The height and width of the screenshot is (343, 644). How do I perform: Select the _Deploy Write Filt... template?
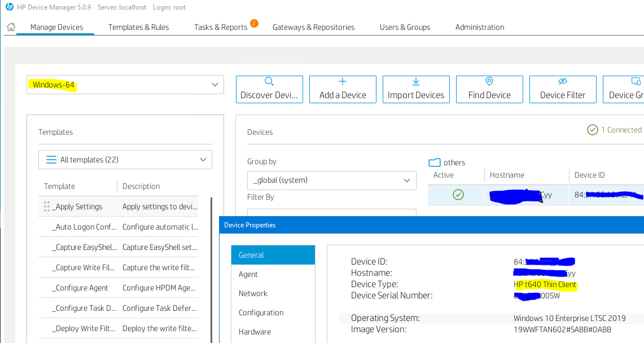(x=84, y=328)
